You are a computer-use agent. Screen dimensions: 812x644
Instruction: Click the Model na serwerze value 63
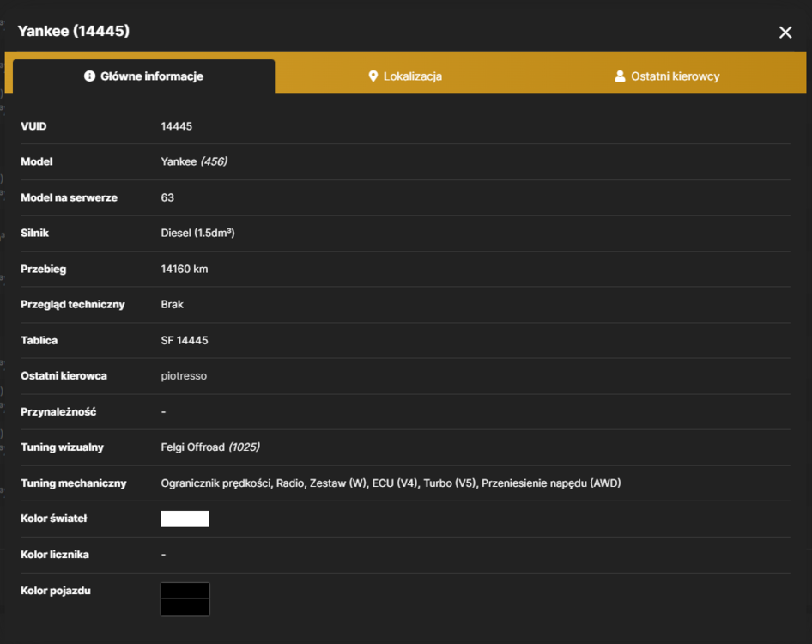[167, 197]
